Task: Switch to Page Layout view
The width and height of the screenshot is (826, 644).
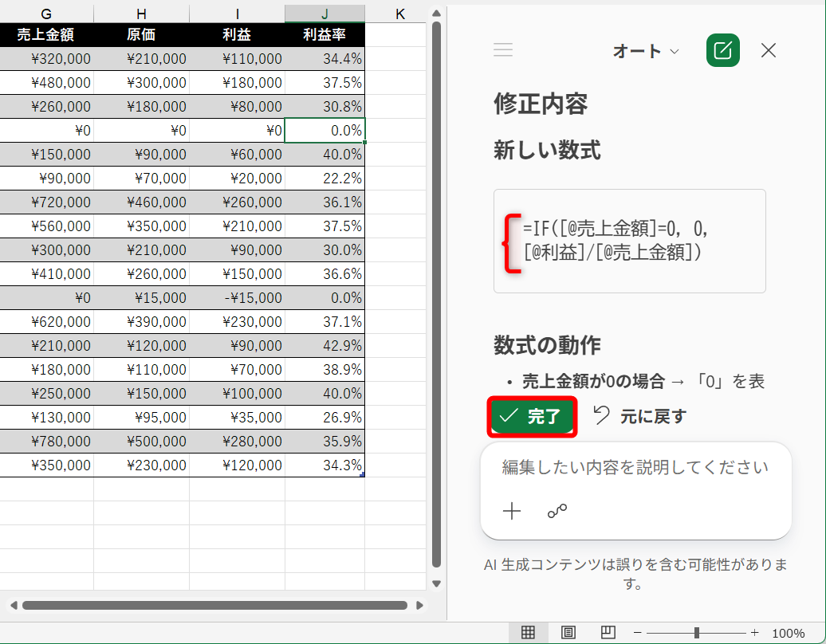Action: [568, 632]
